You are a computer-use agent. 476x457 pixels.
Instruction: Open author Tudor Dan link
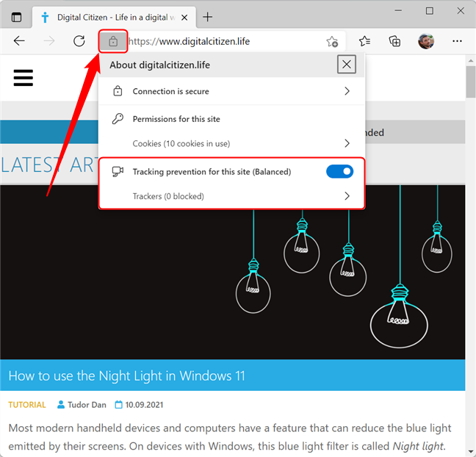[x=87, y=405]
